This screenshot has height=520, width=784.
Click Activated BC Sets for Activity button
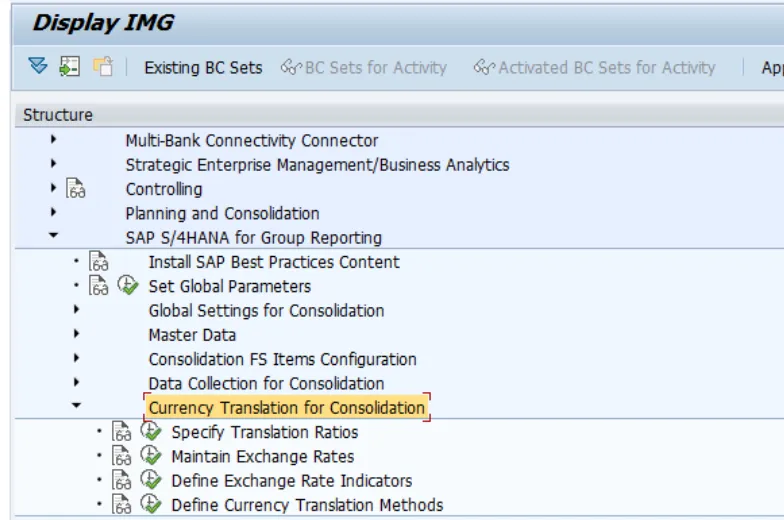595,68
